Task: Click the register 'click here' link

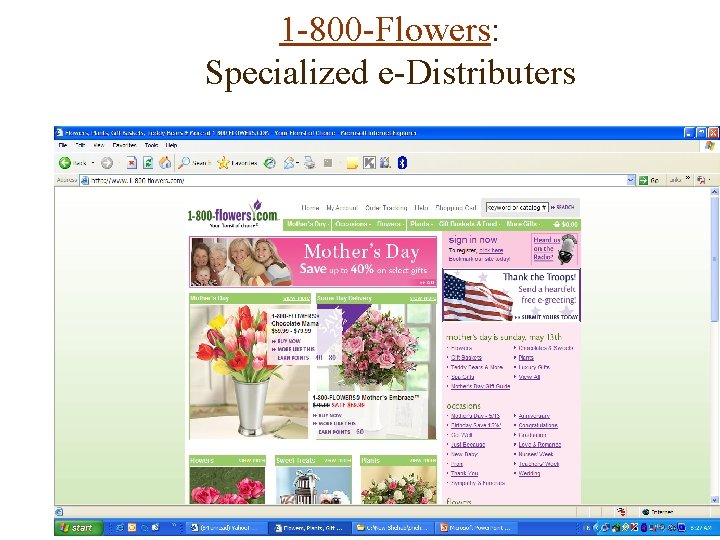Action: click(491, 250)
